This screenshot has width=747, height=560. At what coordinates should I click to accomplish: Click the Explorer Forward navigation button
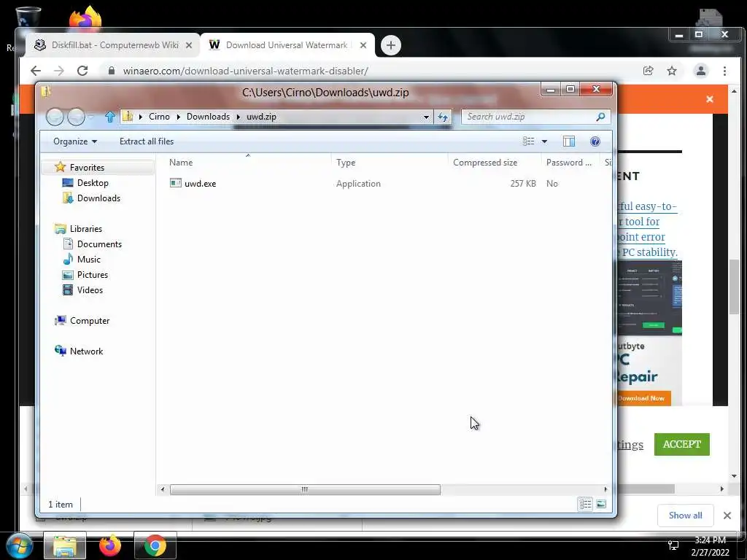(76, 117)
